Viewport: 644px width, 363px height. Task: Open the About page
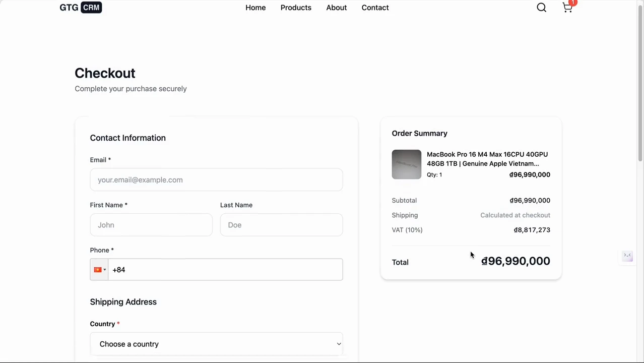tap(336, 8)
